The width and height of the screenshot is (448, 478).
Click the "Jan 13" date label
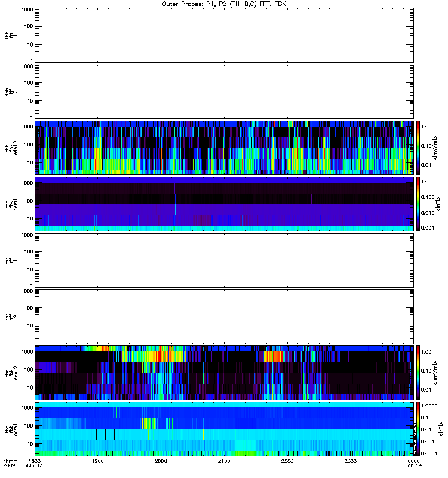(x=35, y=466)
